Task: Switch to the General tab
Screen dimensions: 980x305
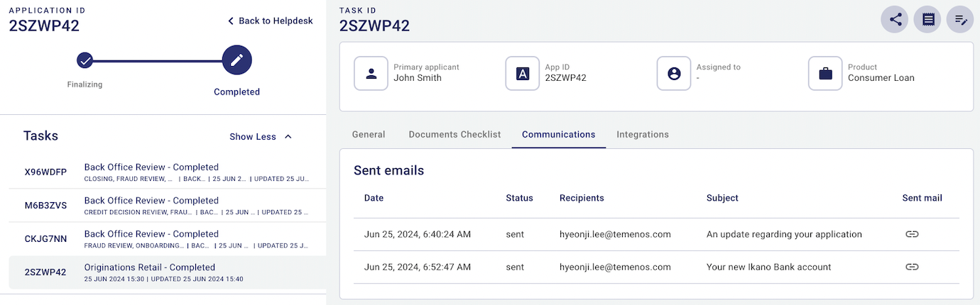Action: 369,135
